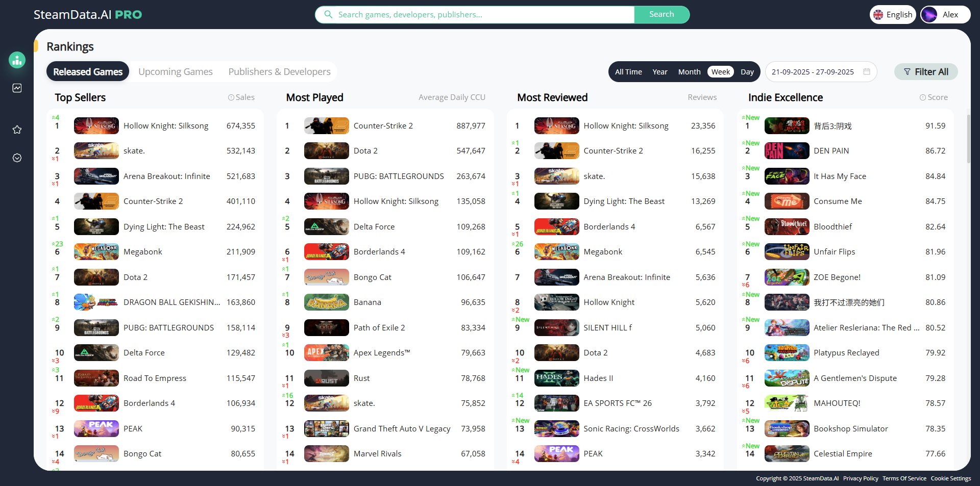980x486 pixels.
Task: Open Hollow Knight: Silksong from Top Sellers
Action: point(166,125)
